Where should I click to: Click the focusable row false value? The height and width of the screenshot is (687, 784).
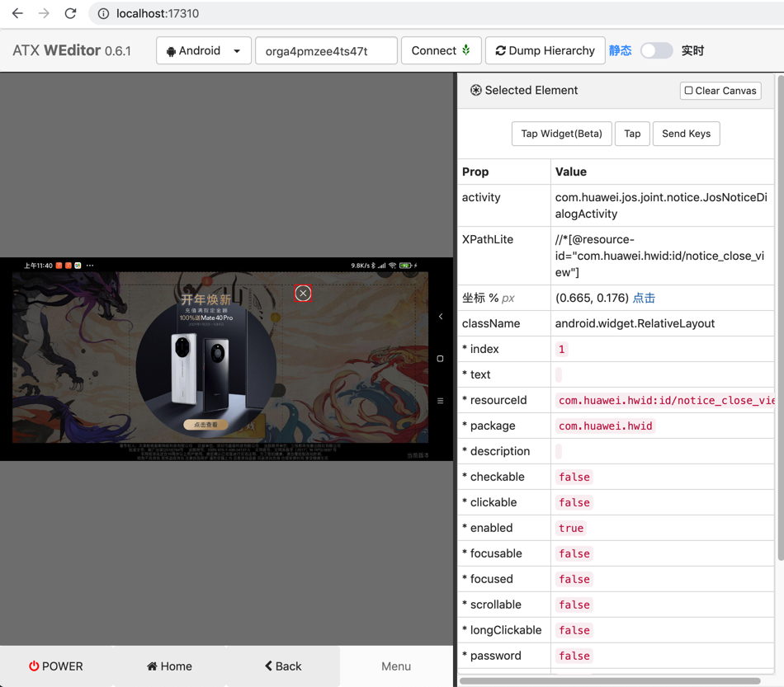click(574, 553)
